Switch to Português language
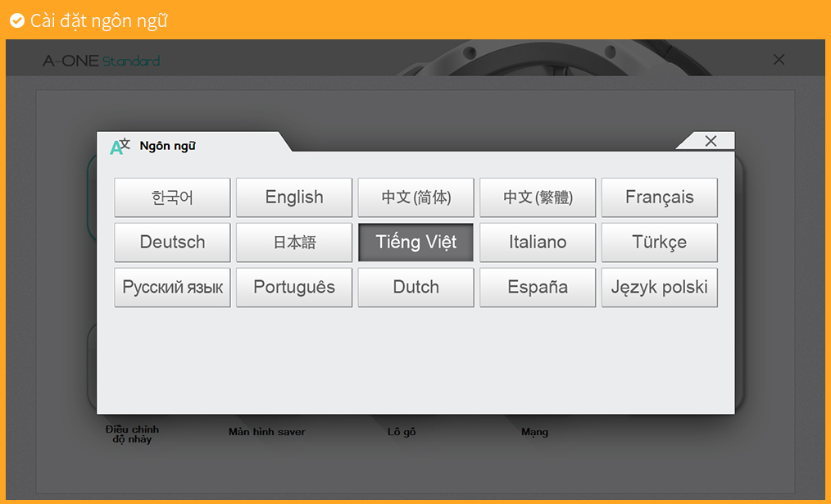 point(294,288)
